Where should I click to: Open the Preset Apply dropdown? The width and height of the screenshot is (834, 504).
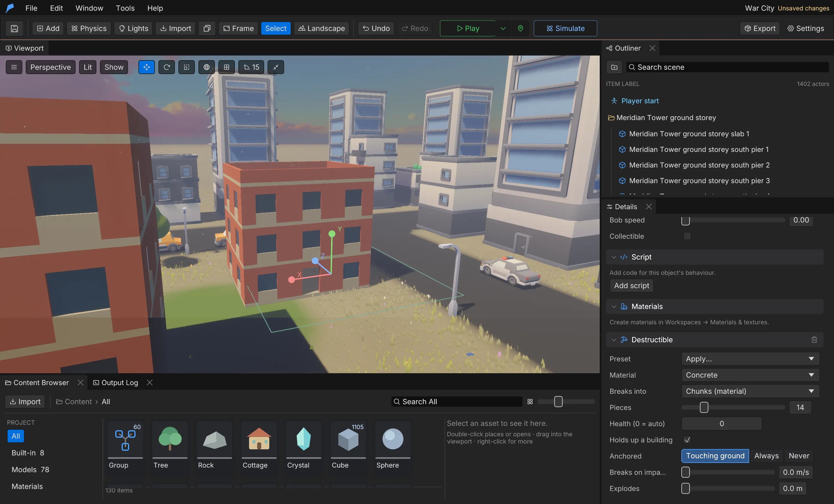[750, 358]
